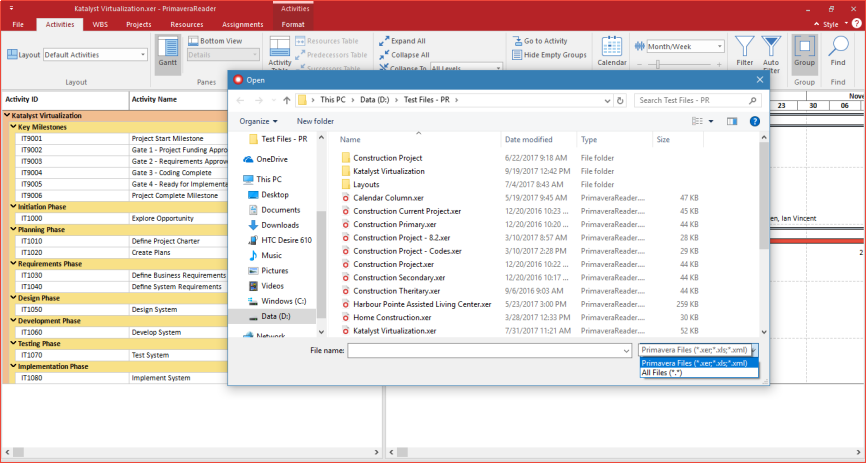The height and width of the screenshot is (463, 867).
Task: Click the Auto Filter icon
Action: pos(771,53)
